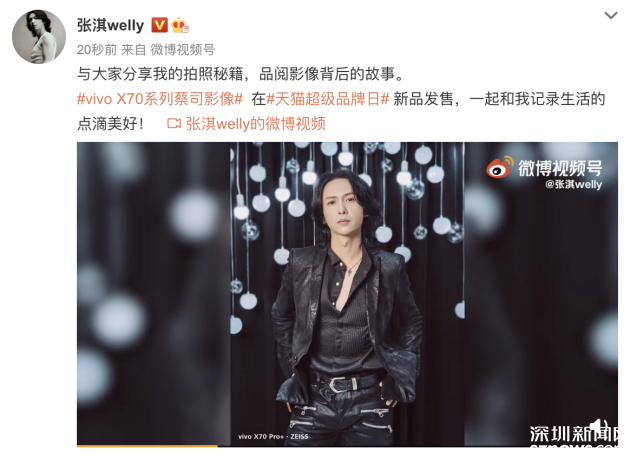Click the orange video progress bar
The height and width of the screenshot is (456, 630).
147,446
